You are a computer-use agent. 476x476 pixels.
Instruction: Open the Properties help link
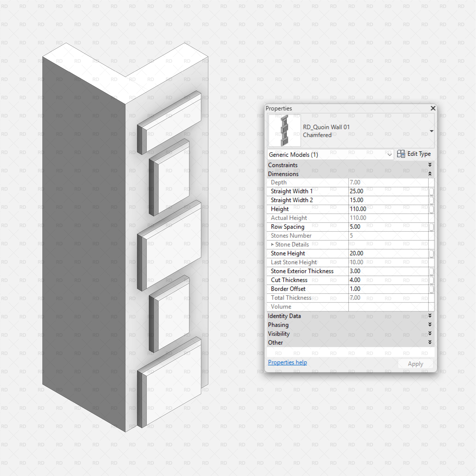point(287,362)
